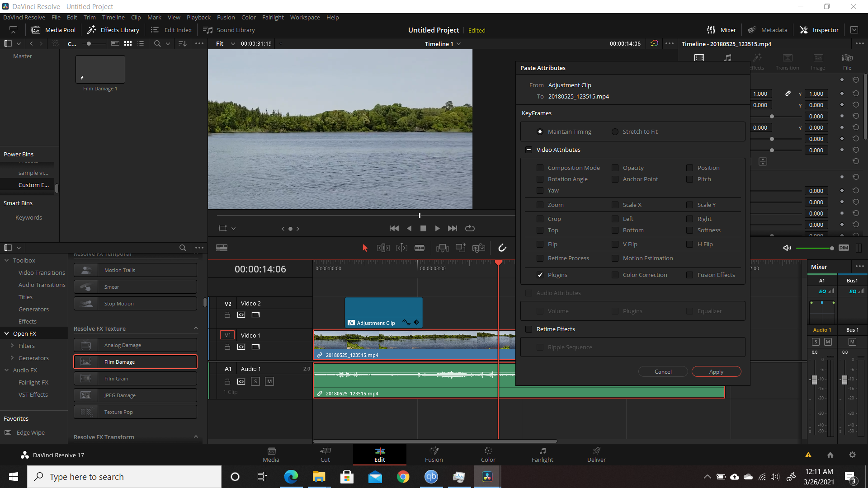Viewport: 868px width, 488px height.
Task: Play the timeline in reverse
Action: click(x=409, y=229)
